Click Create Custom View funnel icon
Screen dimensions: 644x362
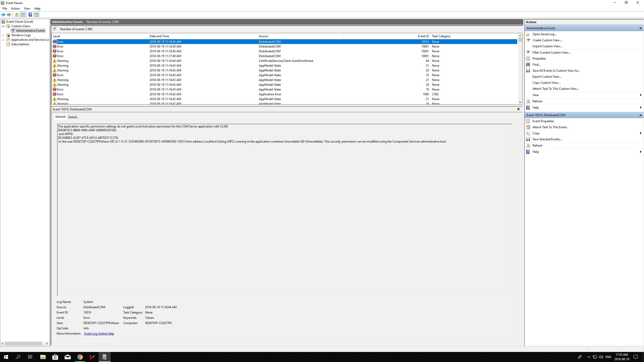(528, 40)
